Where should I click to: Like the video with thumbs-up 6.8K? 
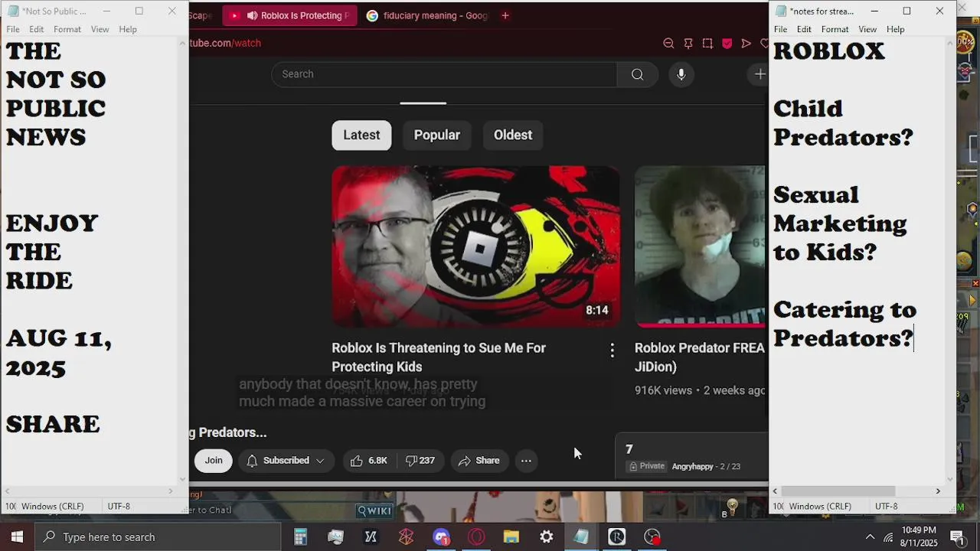369,461
